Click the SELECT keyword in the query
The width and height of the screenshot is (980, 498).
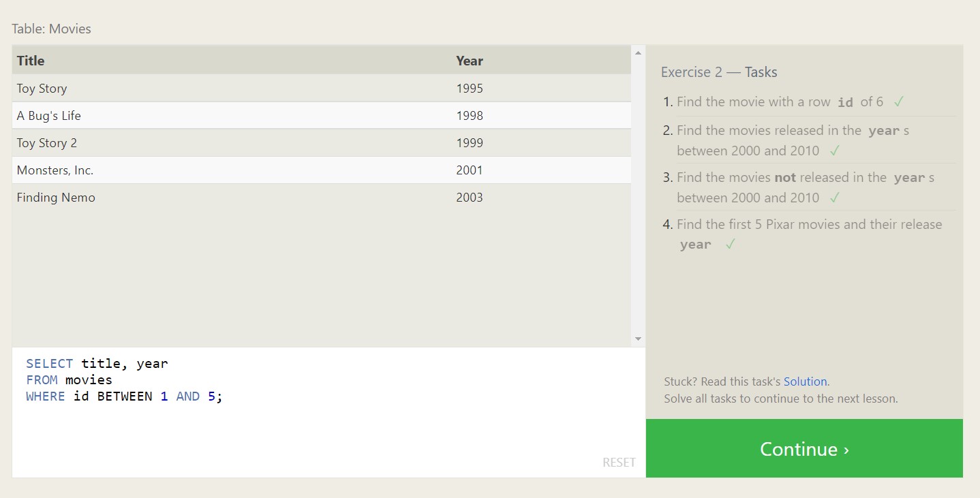(x=50, y=364)
